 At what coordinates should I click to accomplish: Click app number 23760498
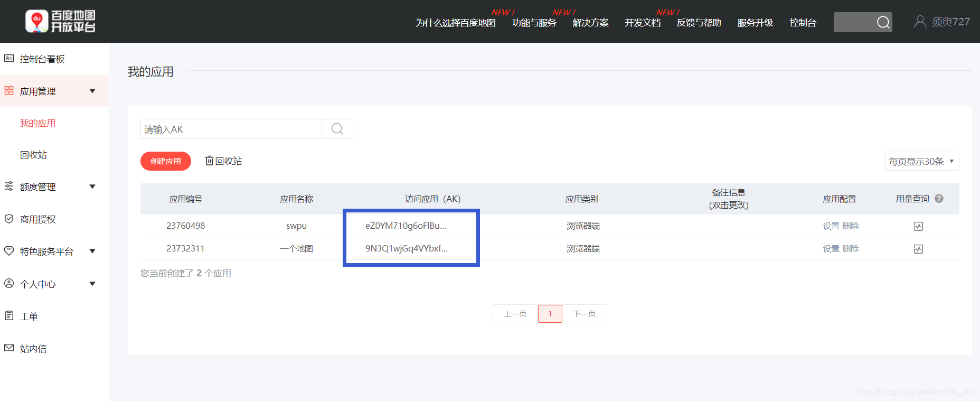pyautogui.click(x=185, y=226)
